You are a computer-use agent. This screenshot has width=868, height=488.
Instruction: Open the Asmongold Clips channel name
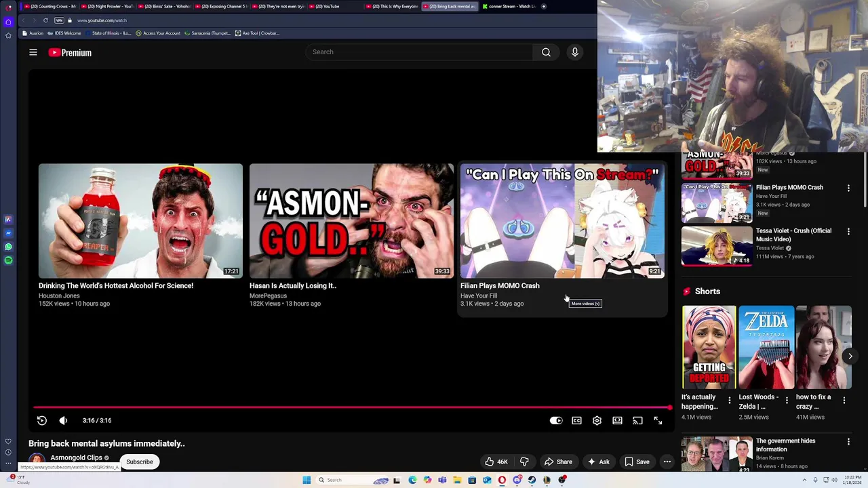pos(76,457)
